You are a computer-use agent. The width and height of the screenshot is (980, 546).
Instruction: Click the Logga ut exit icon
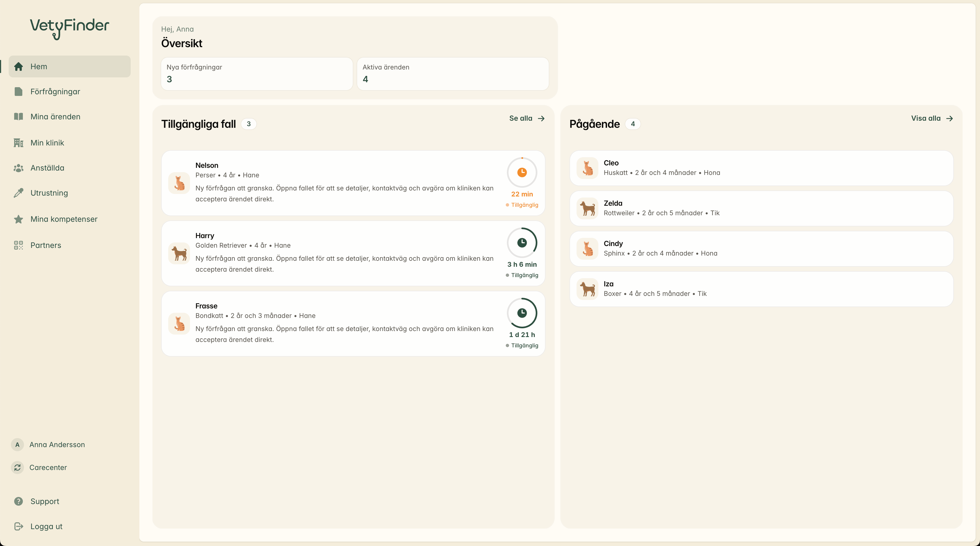(x=18, y=527)
